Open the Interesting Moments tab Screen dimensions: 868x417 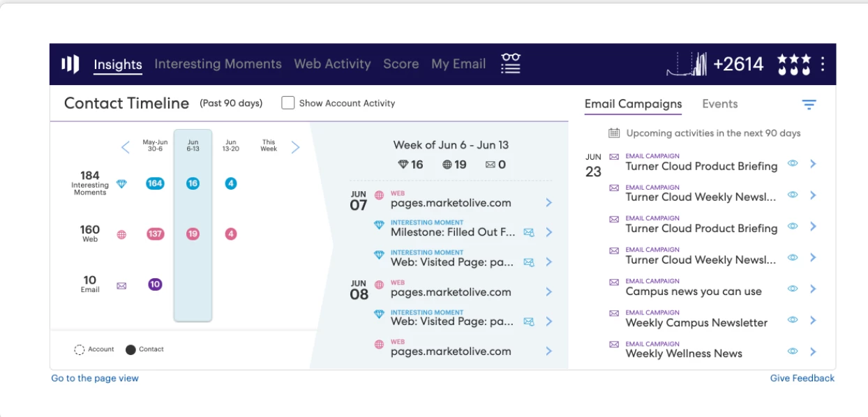(218, 63)
